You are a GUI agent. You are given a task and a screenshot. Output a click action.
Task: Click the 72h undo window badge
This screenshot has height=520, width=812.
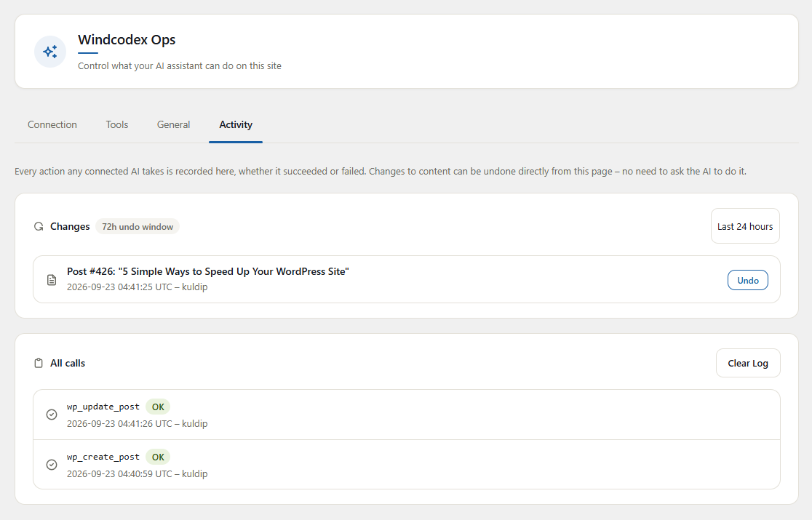coord(138,227)
